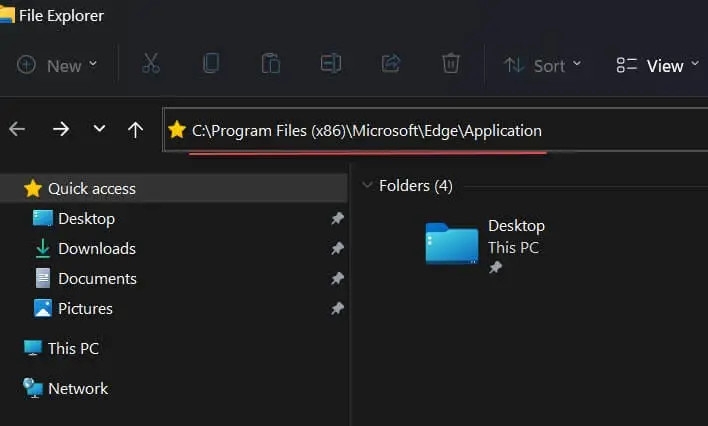Click the pin icon beside Documents
Image resolution: width=708 pixels, height=426 pixels.
337,279
